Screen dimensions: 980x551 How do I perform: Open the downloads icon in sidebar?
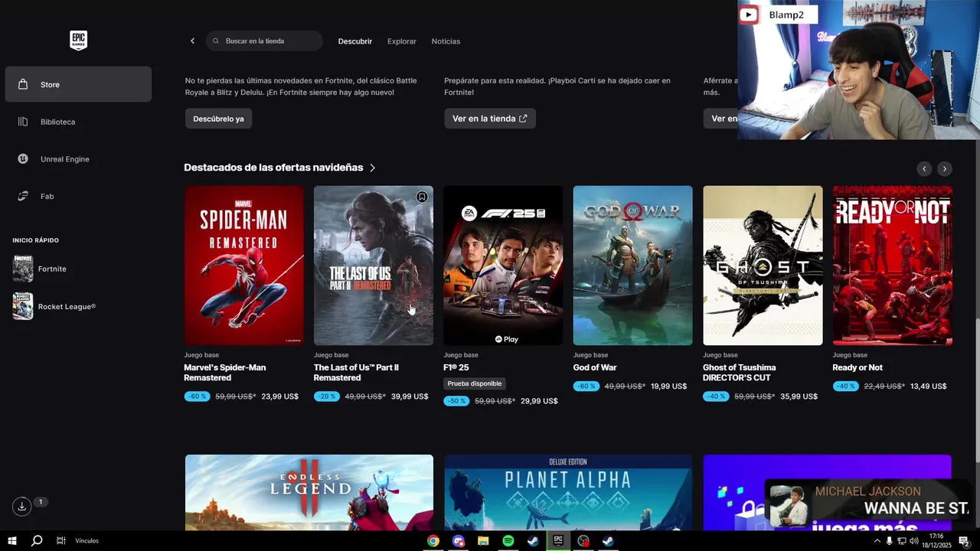pyautogui.click(x=21, y=506)
